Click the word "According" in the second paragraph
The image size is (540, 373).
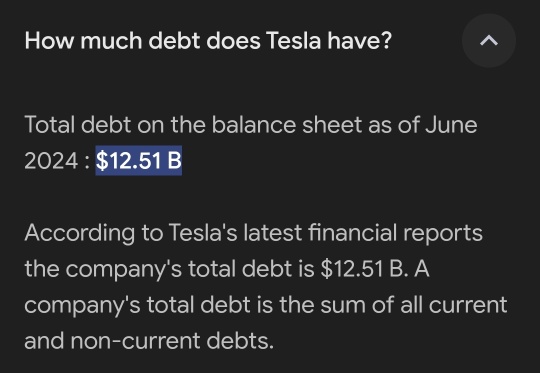[x=80, y=233]
